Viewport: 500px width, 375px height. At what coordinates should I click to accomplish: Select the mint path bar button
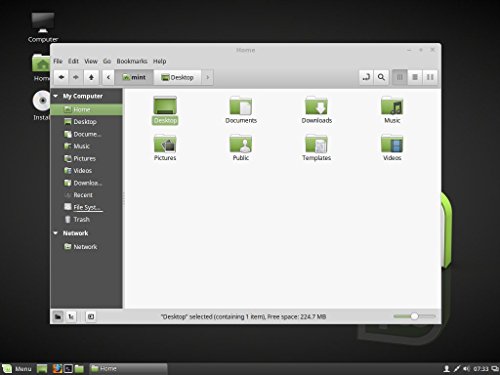coord(134,77)
